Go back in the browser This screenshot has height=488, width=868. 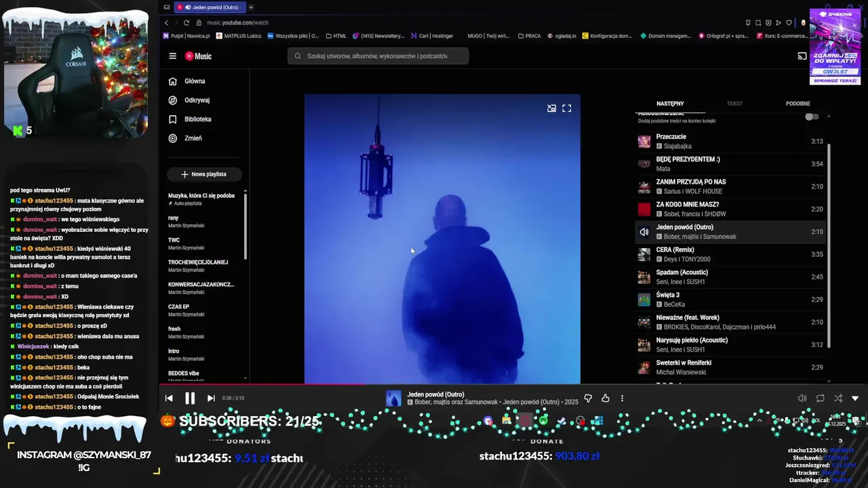[166, 23]
